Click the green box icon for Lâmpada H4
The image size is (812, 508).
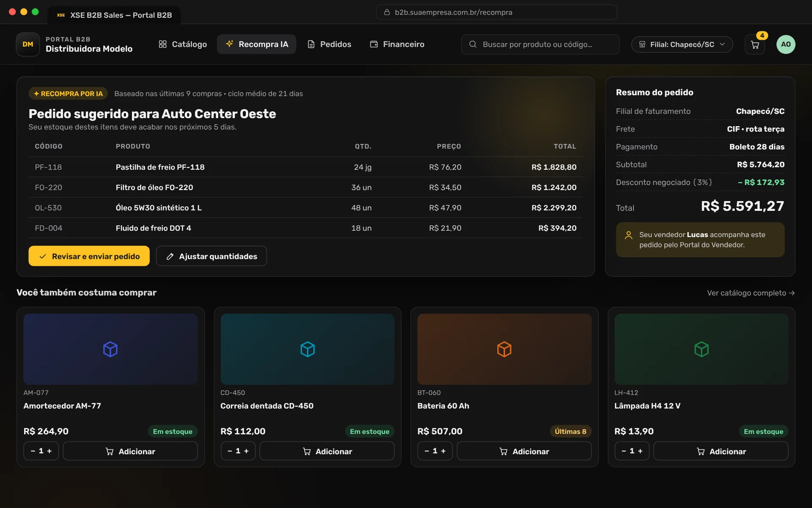pyautogui.click(x=701, y=349)
